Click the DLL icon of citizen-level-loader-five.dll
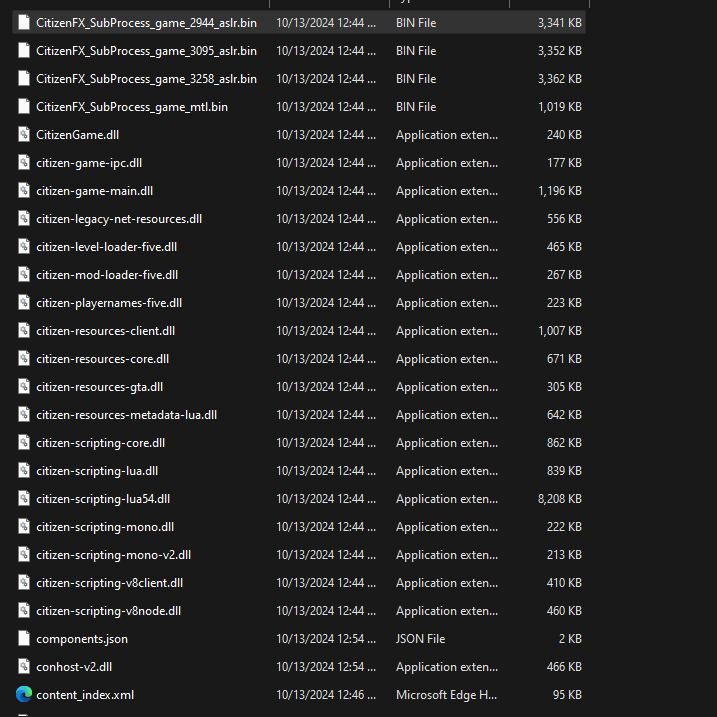 point(24,246)
